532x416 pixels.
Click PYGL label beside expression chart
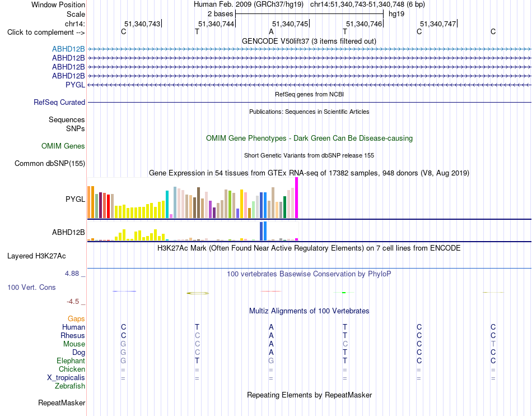tap(76, 199)
